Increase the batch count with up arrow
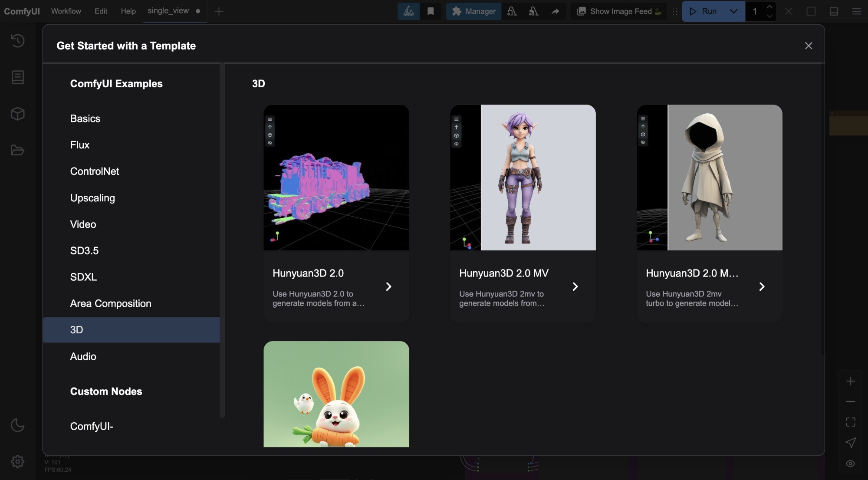This screenshot has width=868, height=480. [769, 7]
